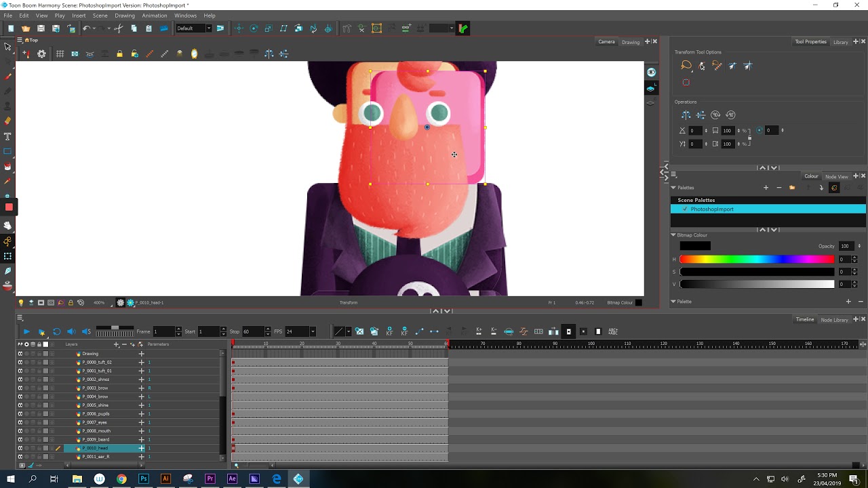Switch to the Drawing view tab

(x=631, y=42)
